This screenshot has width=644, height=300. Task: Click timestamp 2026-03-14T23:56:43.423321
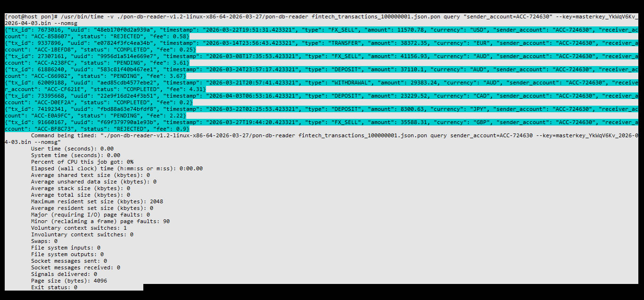point(250,43)
